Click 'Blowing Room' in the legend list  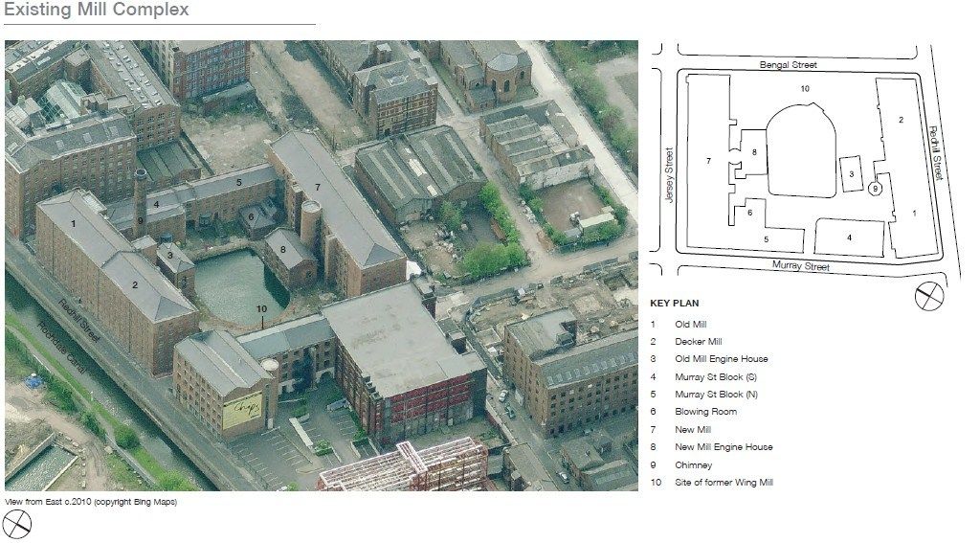coord(705,412)
